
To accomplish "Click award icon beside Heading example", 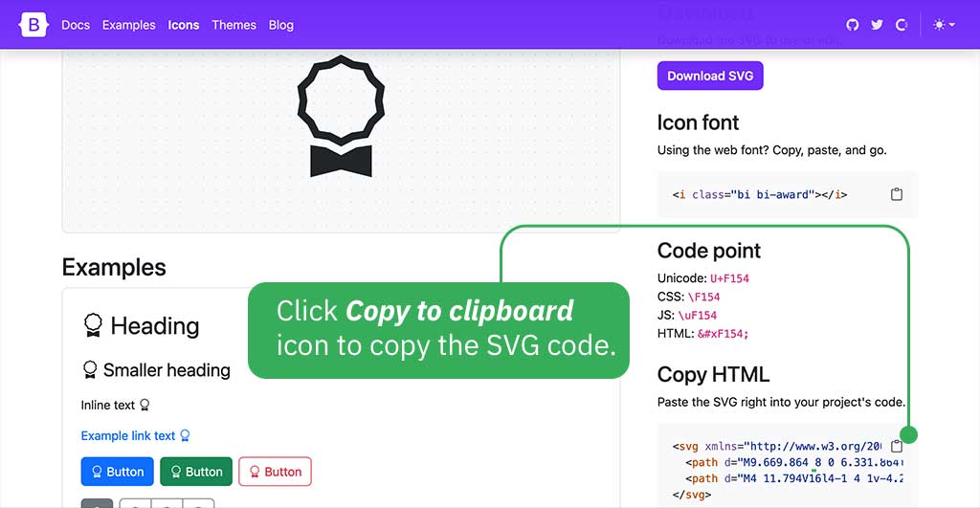I will (93, 325).
